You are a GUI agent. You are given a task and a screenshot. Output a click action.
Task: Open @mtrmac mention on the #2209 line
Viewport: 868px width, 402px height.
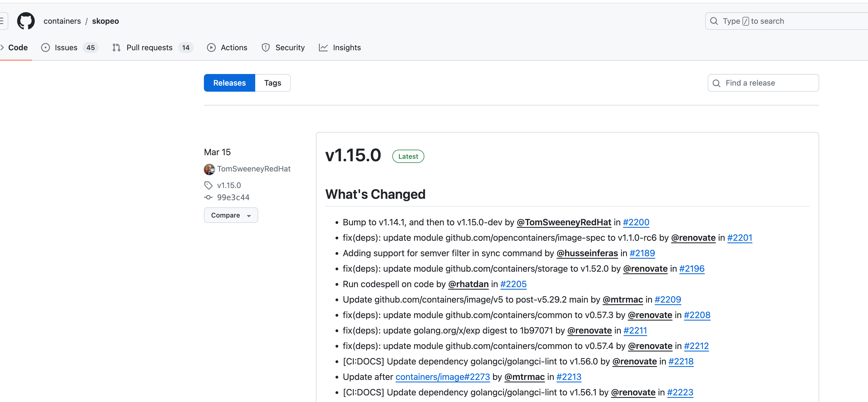coord(622,300)
